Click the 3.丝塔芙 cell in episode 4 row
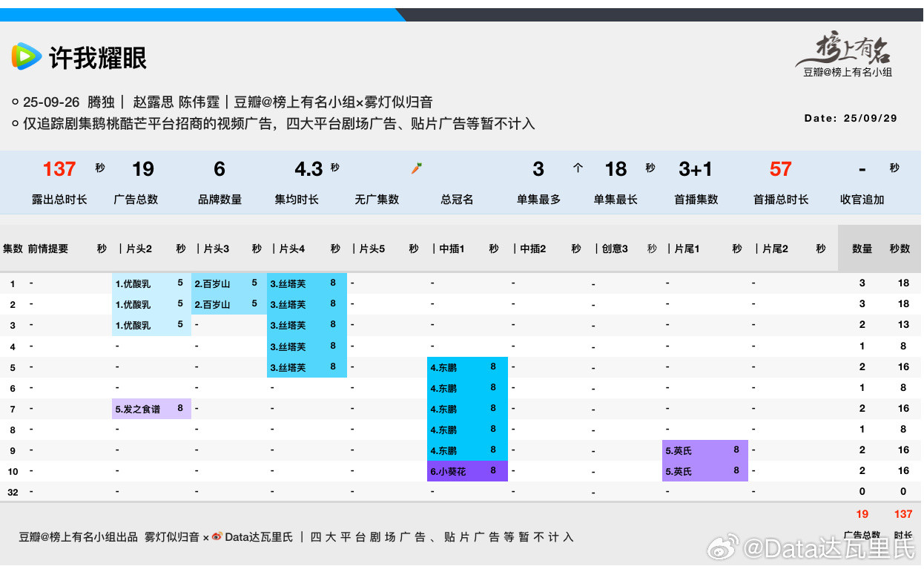Viewport: 924px width, 569px height. [x=307, y=346]
